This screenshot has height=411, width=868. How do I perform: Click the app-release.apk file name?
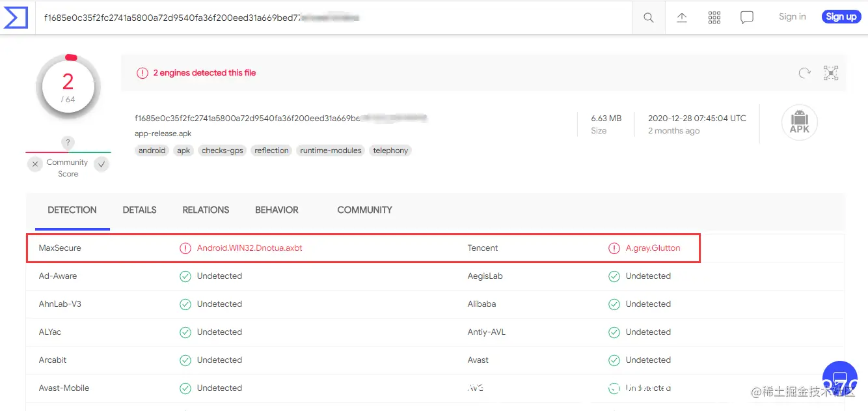(163, 133)
